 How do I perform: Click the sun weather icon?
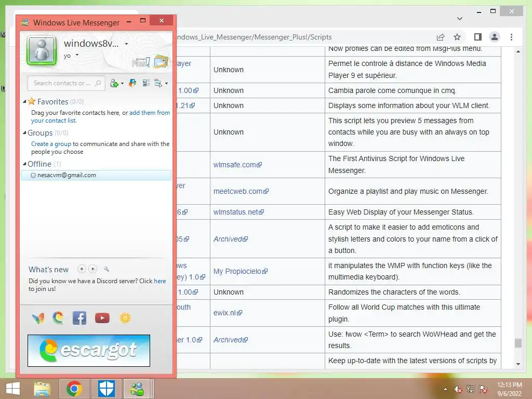click(125, 318)
